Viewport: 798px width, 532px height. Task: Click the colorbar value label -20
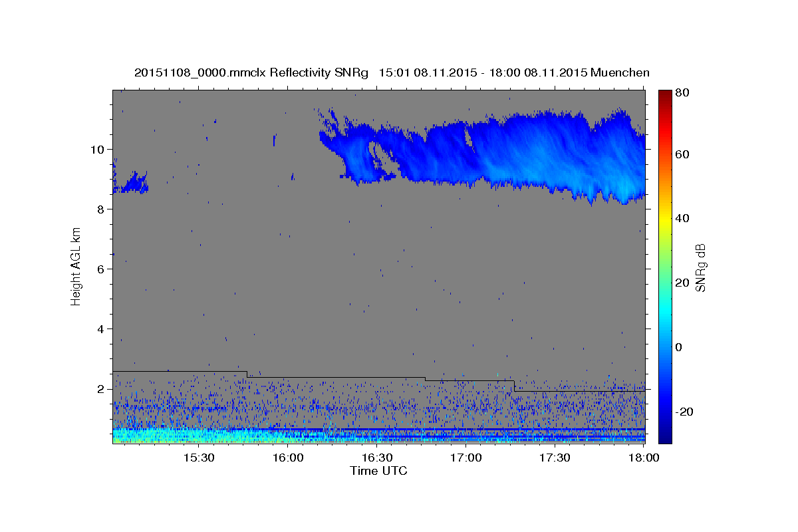point(684,411)
